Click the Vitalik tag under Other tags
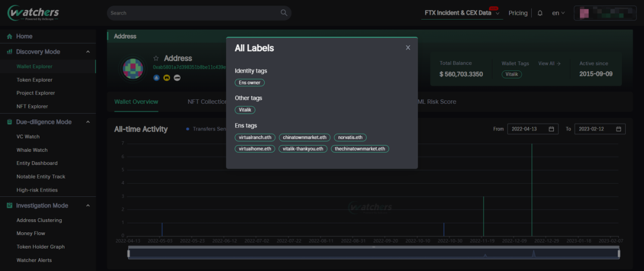Image resolution: width=644 pixels, height=271 pixels. (245, 110)
